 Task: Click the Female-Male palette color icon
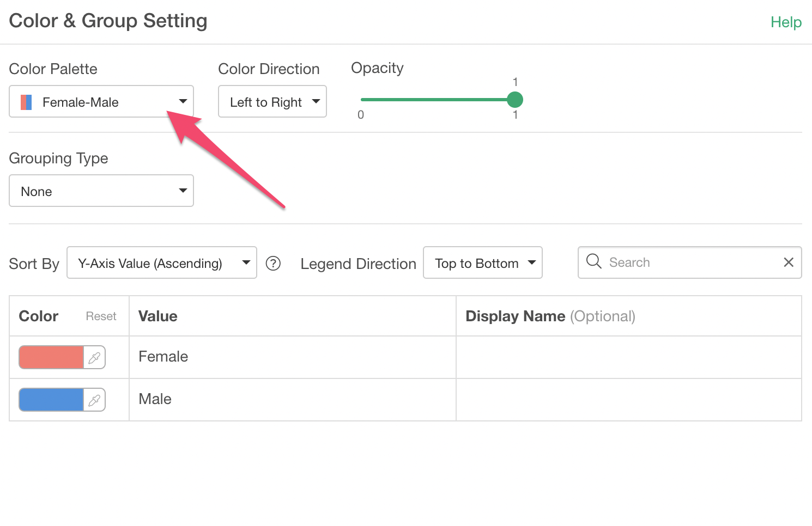(x=26, y=102)
